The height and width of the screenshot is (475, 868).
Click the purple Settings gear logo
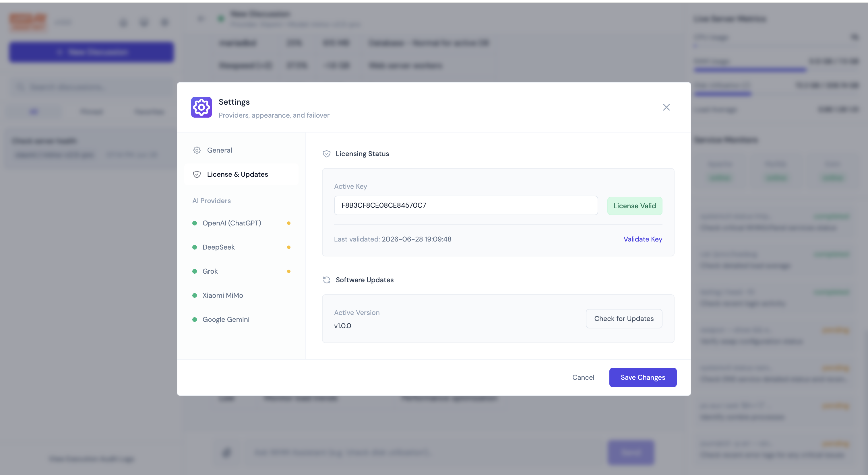(201, 107)
